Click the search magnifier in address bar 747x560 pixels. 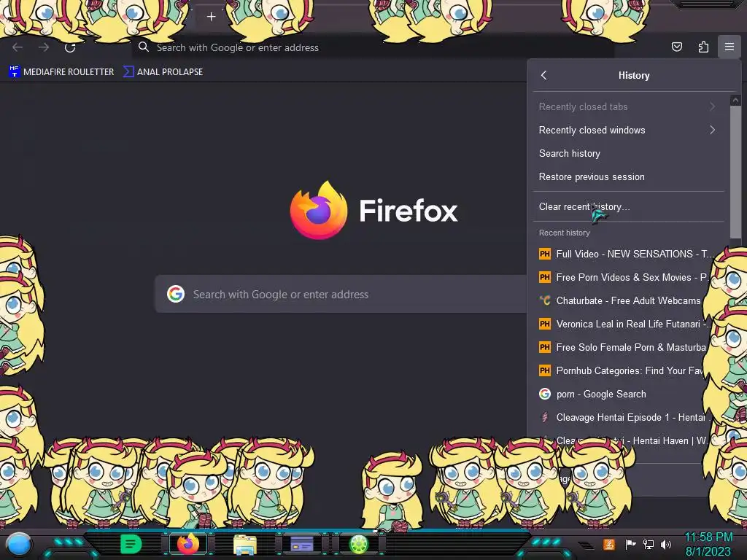pos(144,47)
